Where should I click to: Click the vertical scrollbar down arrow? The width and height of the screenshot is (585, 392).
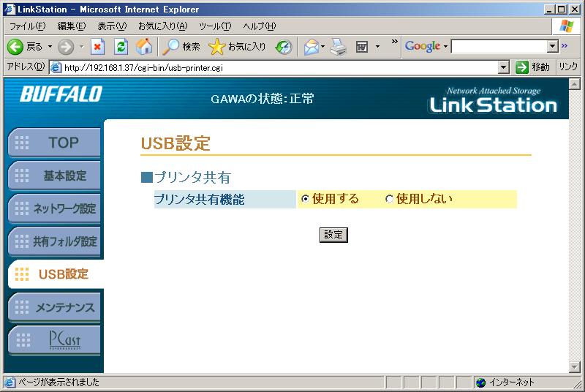click(574, 367)
